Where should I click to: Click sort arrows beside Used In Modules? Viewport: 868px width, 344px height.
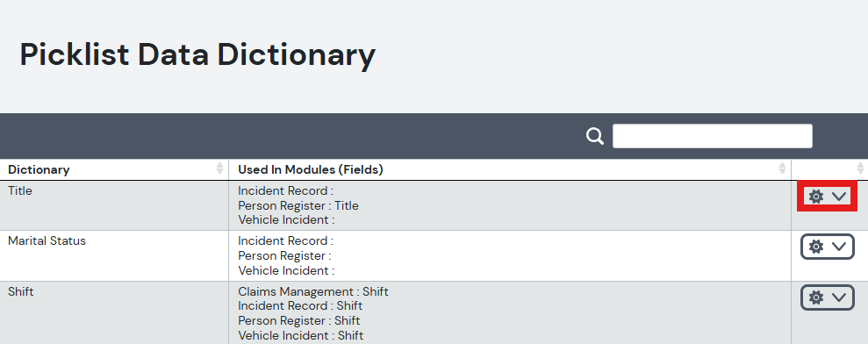point(782,168)
